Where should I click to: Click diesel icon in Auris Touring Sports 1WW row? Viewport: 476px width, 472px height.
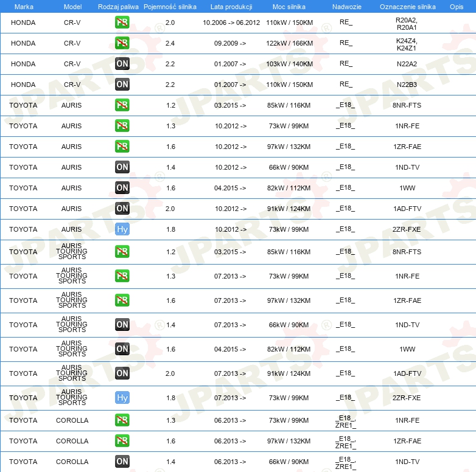click(x=122, y=349)
